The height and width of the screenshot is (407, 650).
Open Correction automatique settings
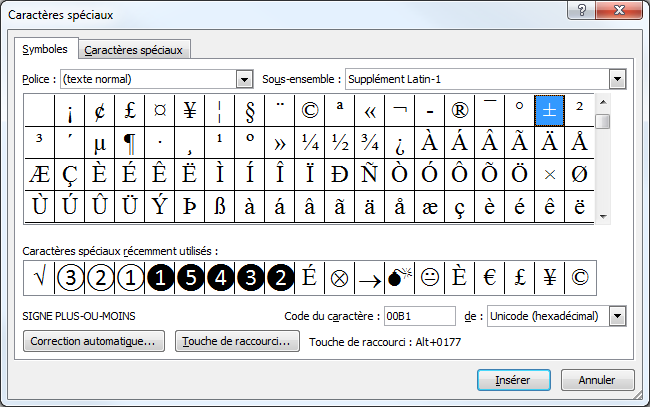point(93,341)
